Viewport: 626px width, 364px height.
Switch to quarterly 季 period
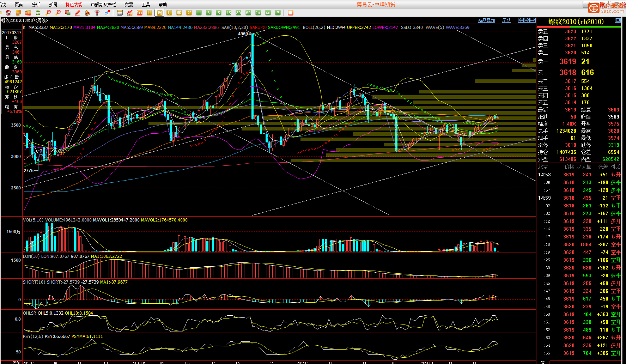(179, 13)
